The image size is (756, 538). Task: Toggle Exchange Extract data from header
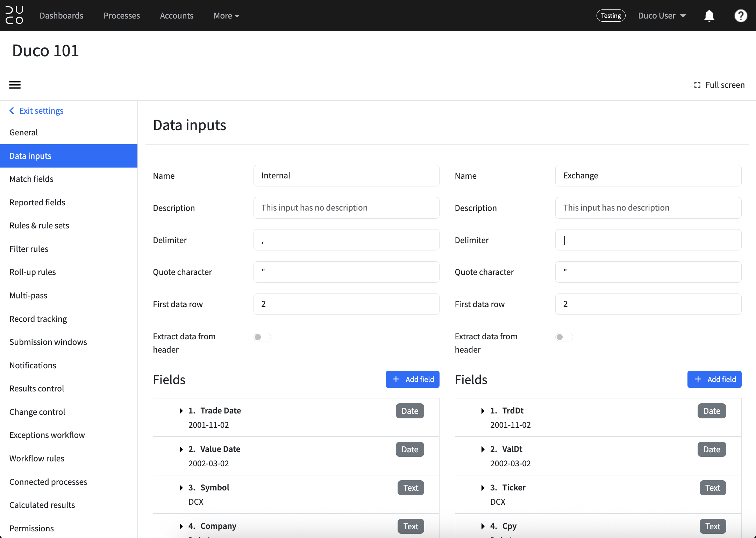(x=564, y=337)
